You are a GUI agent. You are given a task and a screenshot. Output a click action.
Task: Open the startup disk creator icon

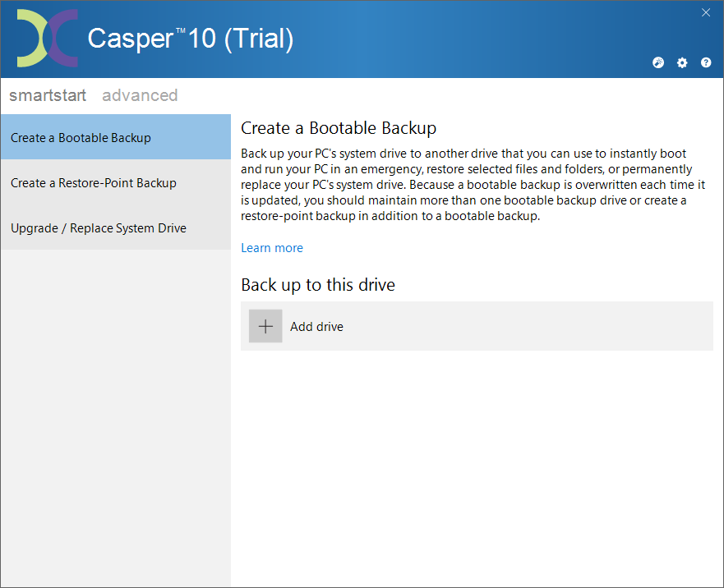(658, 62)
